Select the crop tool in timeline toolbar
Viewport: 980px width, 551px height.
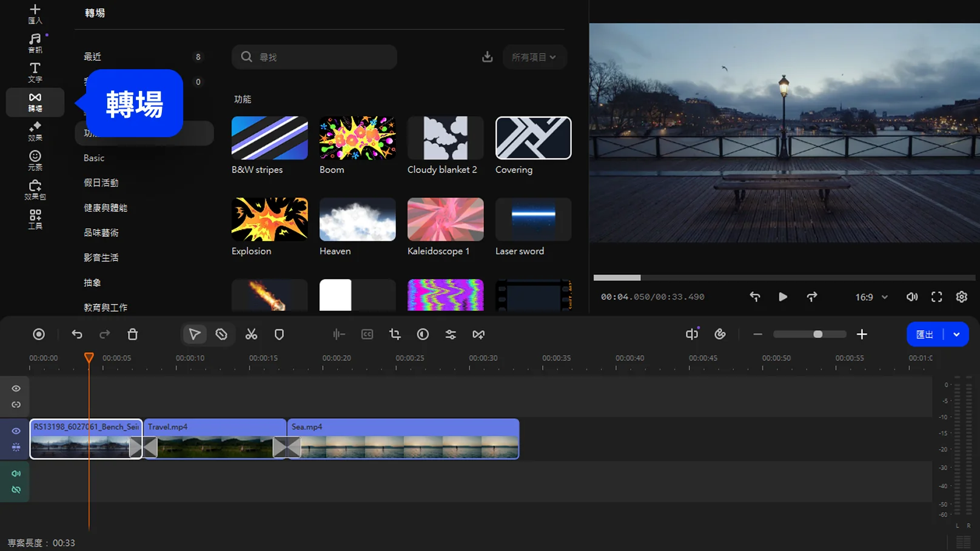click(x=395, y=334)
